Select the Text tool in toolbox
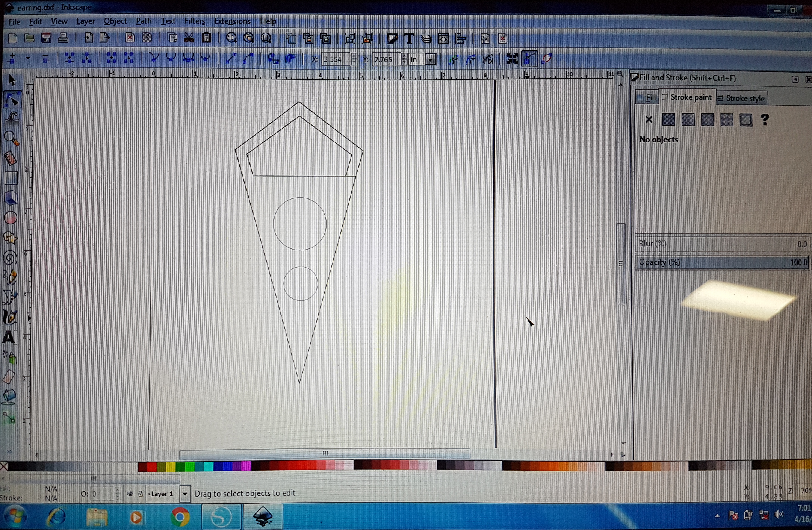Screen dimensions: 812x530 coord(9,337)
